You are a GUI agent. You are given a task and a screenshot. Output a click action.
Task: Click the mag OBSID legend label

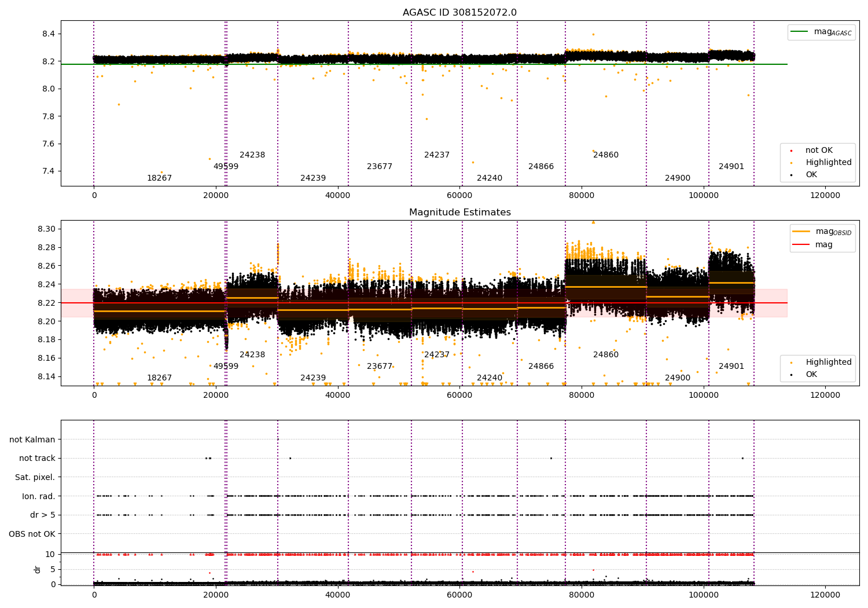tap(833, 232)
